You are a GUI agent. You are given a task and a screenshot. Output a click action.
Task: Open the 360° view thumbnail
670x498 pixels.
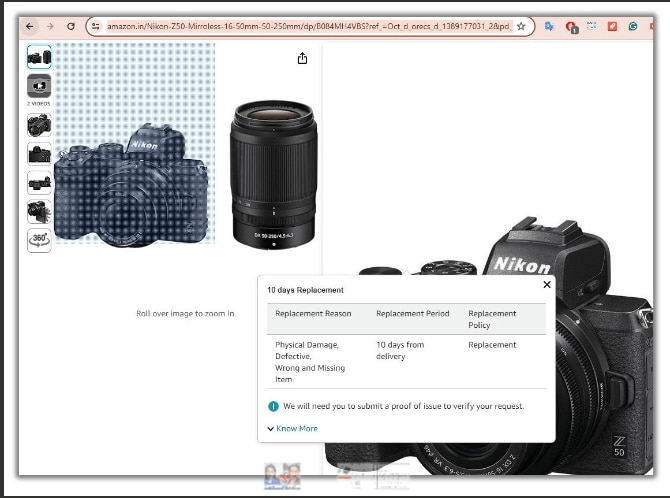(x=39, y=240)
